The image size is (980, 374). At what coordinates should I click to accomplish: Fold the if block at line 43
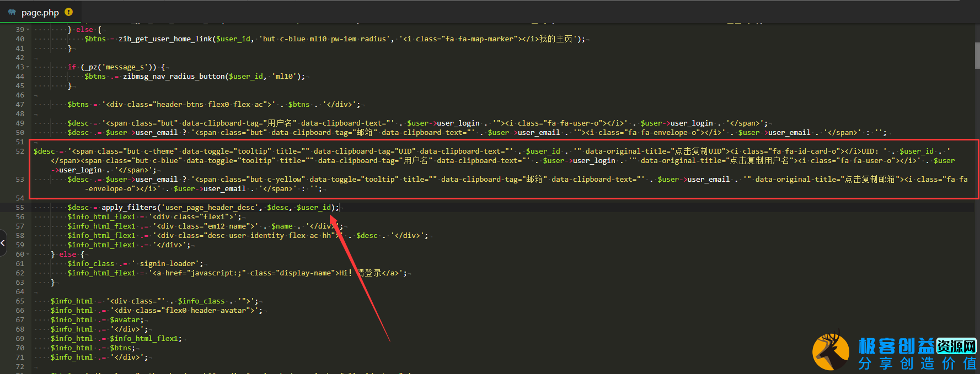(28, 67)
